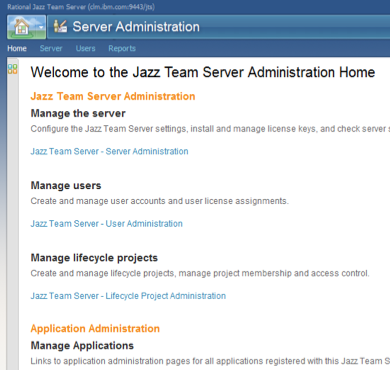
Task: Click the small grid icon in the left sidebar
Action: click(13, 69)
